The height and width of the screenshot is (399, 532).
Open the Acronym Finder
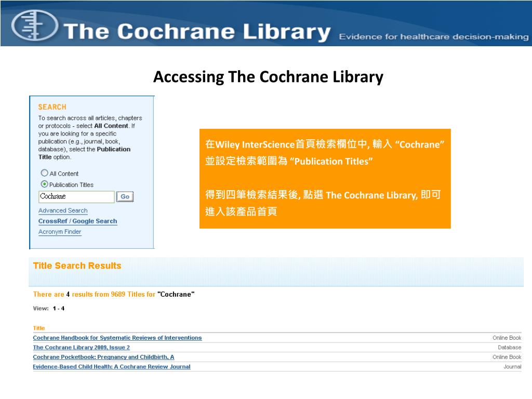pyautogui.click(x=59, y=232)
